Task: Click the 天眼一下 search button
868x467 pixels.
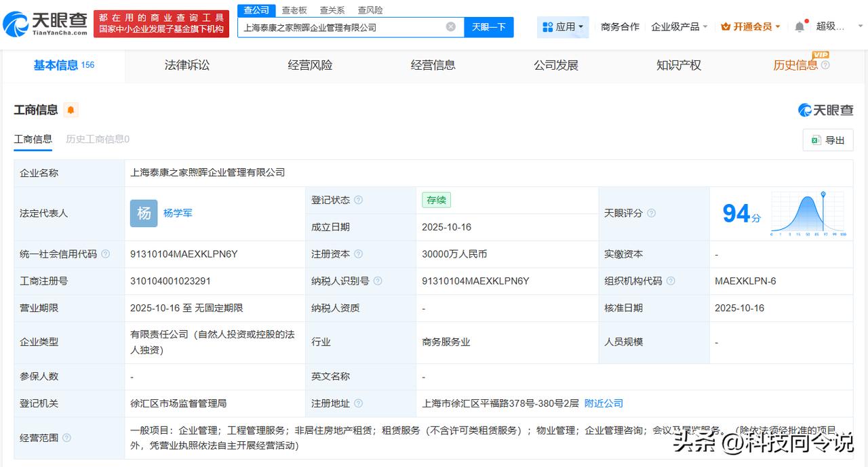Action: click(489, 27)
